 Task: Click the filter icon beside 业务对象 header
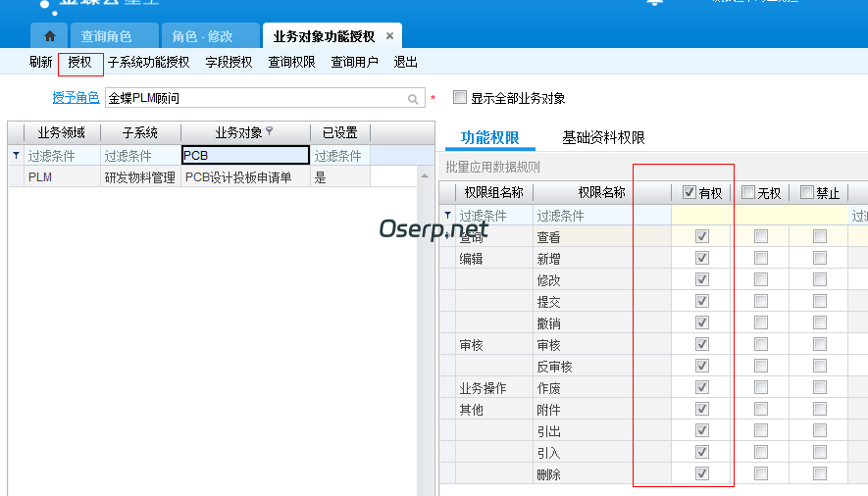point(270,131)
